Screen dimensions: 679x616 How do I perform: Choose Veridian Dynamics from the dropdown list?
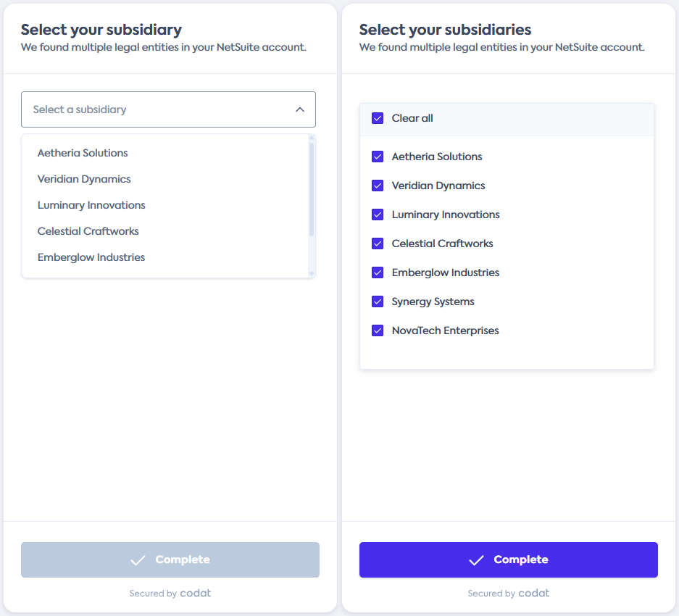pyautogui.click(x=84, y=179)
